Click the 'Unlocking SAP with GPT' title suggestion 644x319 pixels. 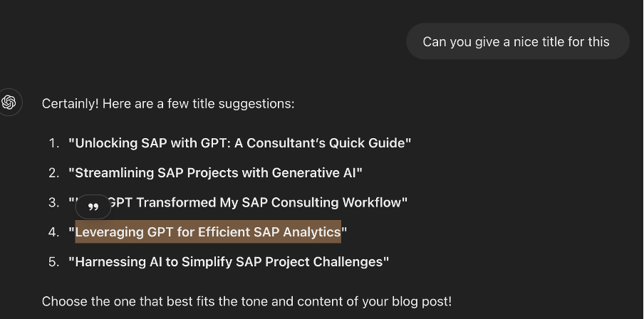pyautogui.click(x=240, y=143)
